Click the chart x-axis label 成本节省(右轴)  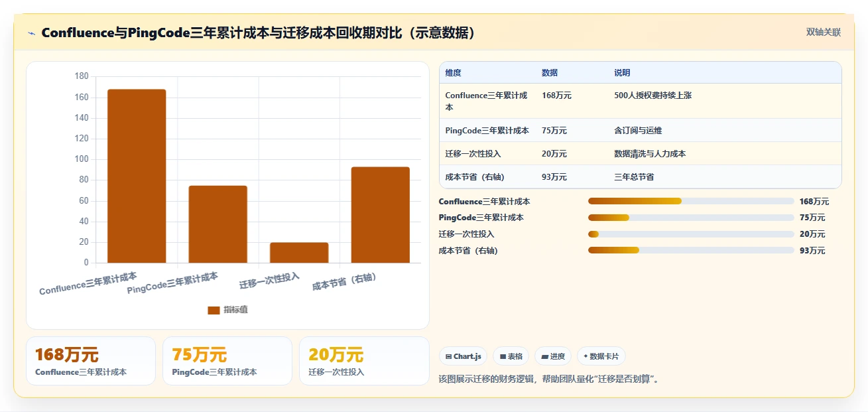click(345, 282)
